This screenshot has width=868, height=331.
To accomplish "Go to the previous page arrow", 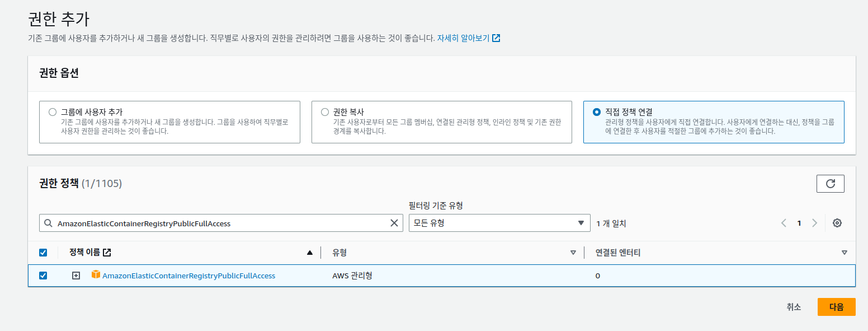I will tap(784, 223).
